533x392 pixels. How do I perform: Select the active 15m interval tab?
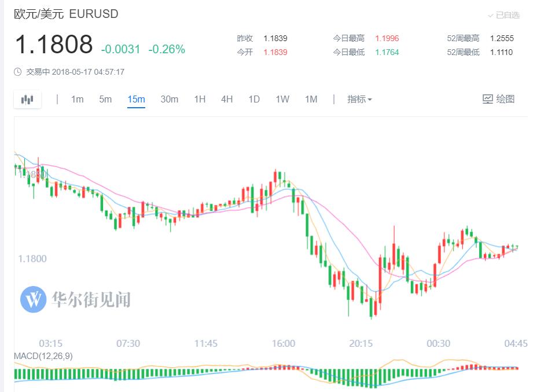136,99
